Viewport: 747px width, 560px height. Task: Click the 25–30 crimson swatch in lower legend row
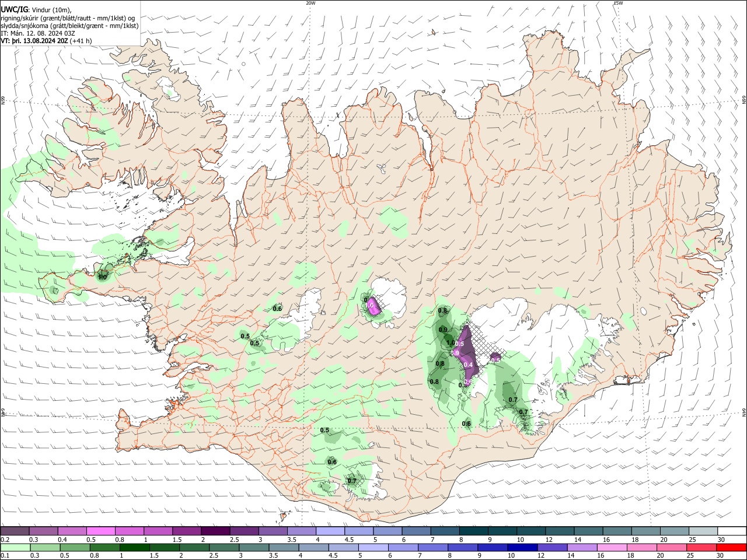(701, 548)
